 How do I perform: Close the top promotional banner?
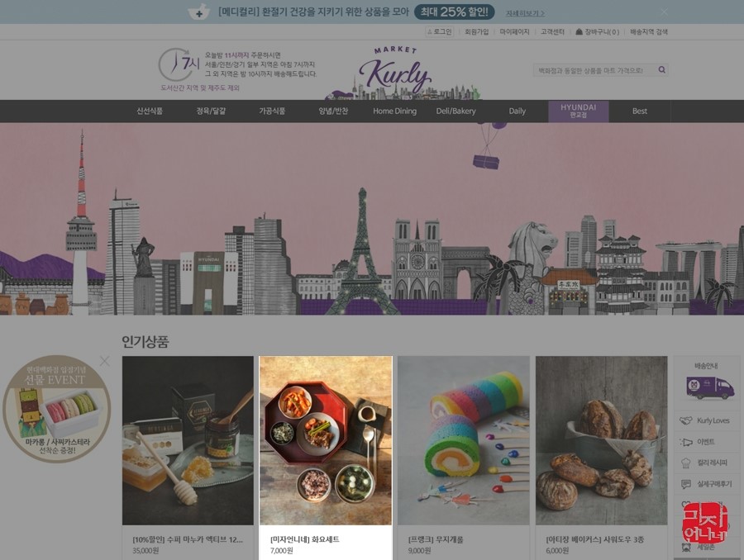tap(665, 12)
